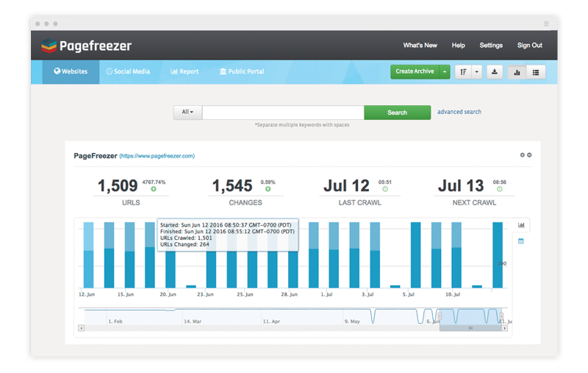Go to the Public Portal tab

(x=242, y=71)
